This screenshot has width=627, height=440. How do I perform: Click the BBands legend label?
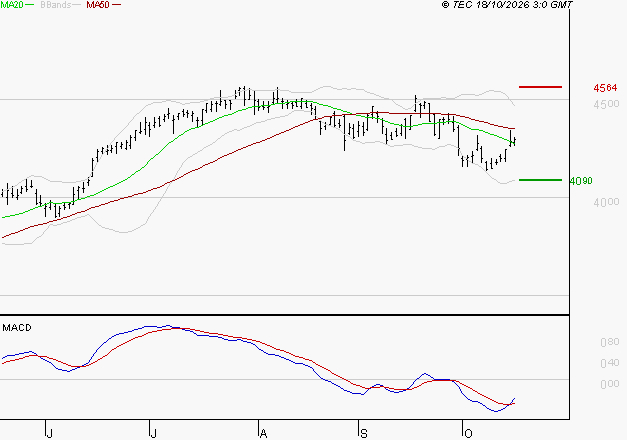(x=55, y=5)
